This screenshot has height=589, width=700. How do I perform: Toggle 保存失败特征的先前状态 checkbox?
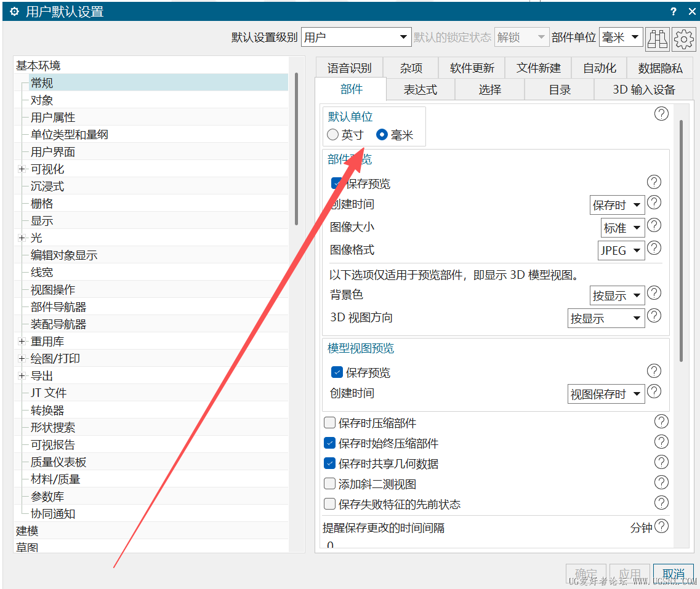click(x=329, y=504)
